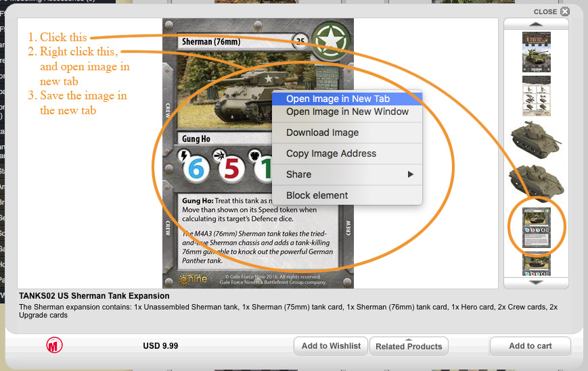Click the red M logo icon
Viewport: 588px width, 371px height.
click(x=54, y=345)
